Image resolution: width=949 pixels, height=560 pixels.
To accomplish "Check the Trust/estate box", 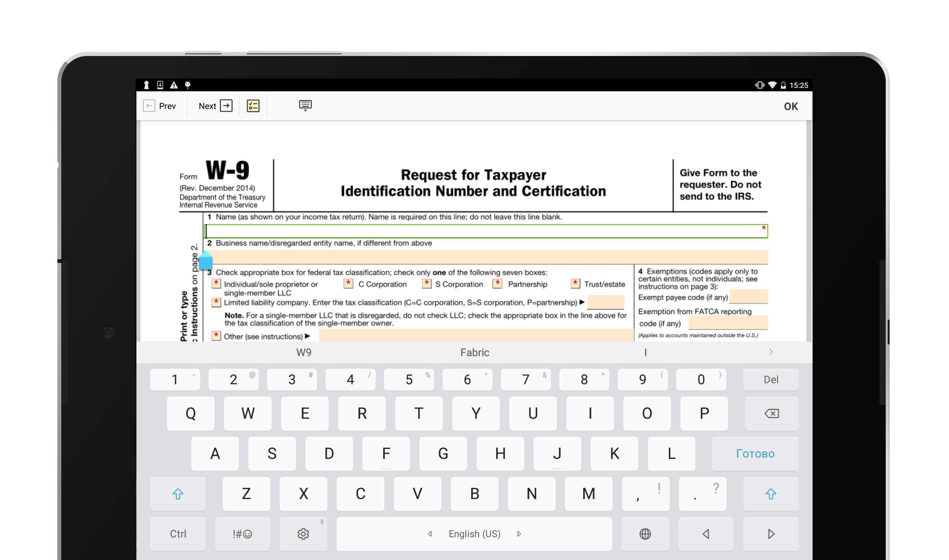I will (575, 283).
